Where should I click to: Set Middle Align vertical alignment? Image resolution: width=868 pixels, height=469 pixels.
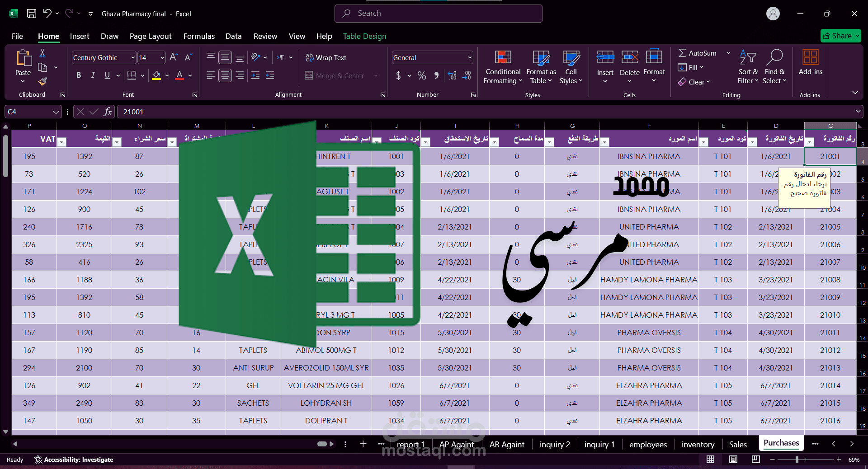point(225,57)
